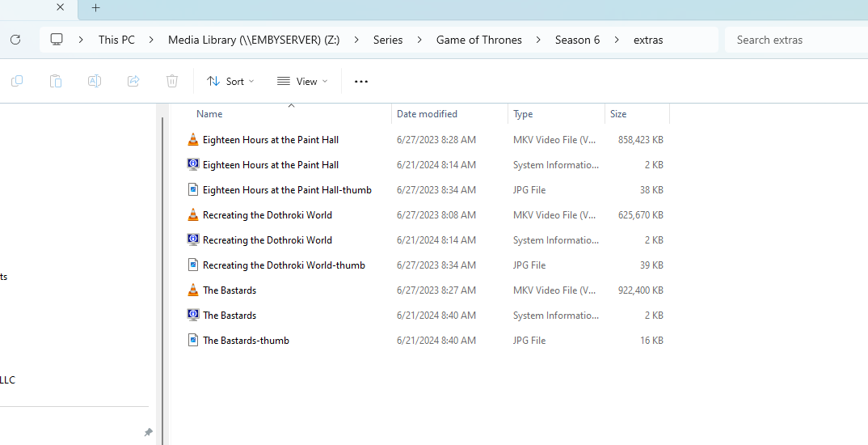Click the This PC monitor icon in address bar

[x=57, y=40]
